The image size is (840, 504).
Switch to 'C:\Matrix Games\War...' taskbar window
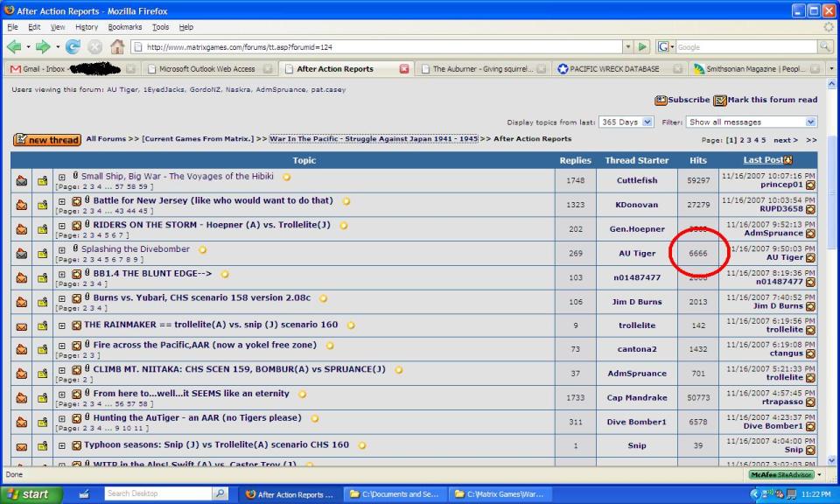(x=500, y=493)
